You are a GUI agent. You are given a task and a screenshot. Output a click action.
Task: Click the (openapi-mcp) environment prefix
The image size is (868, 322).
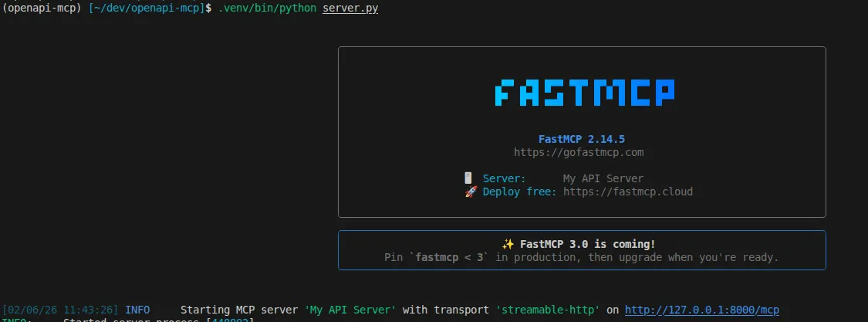(43, 8)
